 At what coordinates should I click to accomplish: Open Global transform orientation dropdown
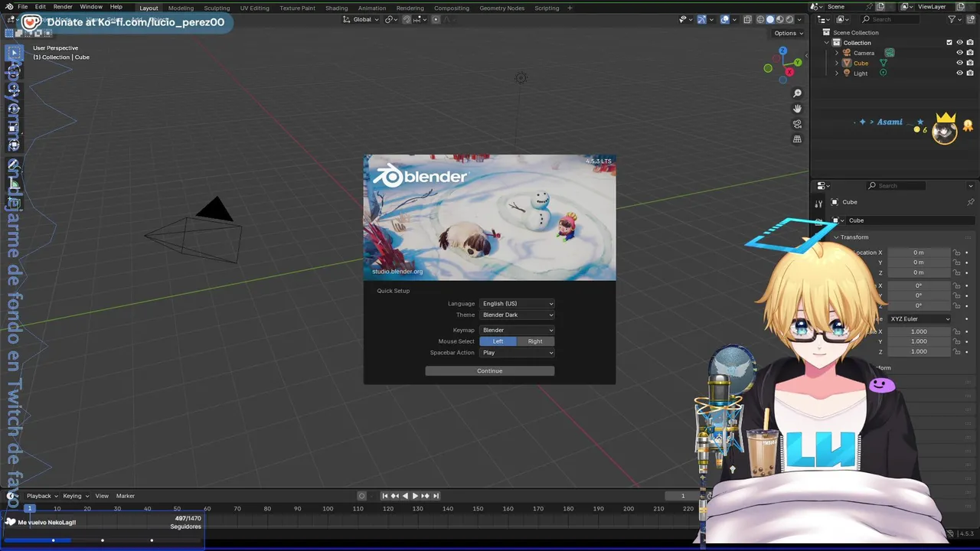[x=361, y=19]
